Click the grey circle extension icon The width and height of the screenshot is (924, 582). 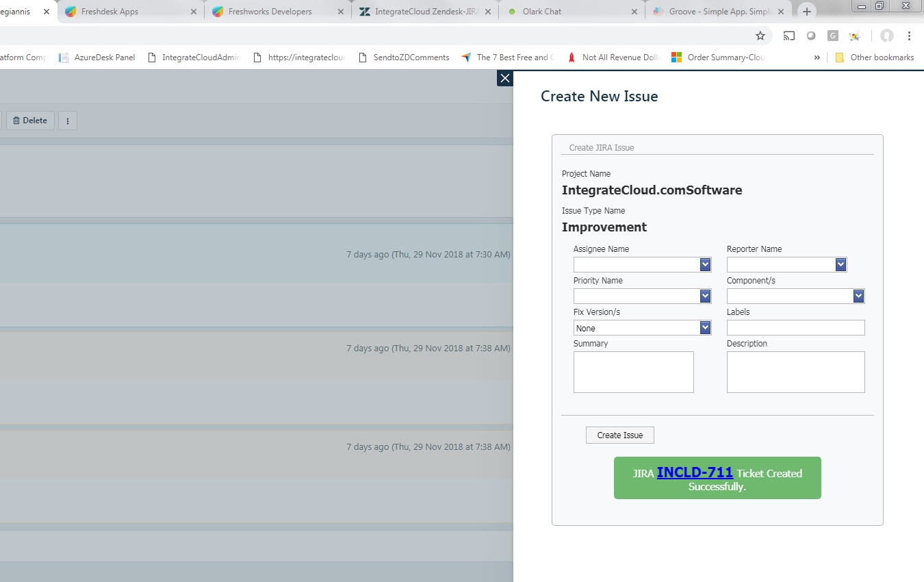[x=811, y=36]
